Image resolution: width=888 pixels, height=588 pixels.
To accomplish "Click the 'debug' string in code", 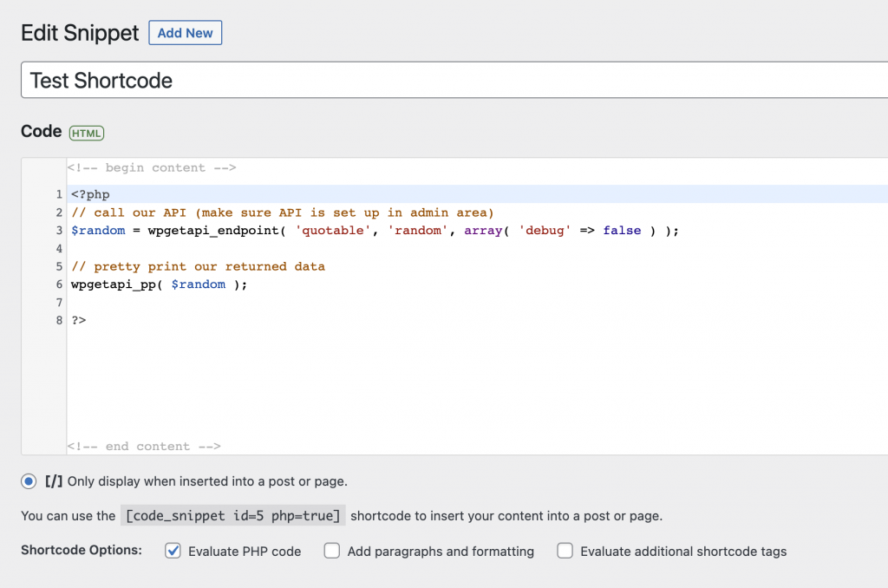I will pyautogui.click(x=545, y=231).
